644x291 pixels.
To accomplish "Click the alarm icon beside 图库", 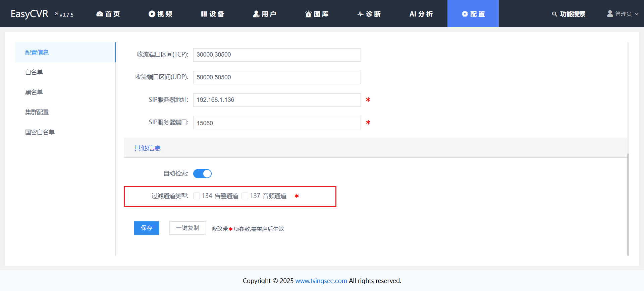I will click(308, 14).
